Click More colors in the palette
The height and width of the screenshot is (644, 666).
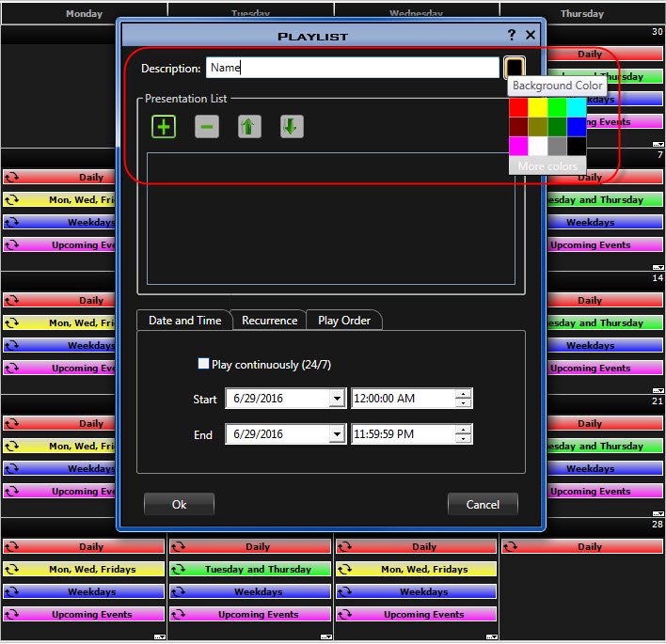tap(547, 166)
